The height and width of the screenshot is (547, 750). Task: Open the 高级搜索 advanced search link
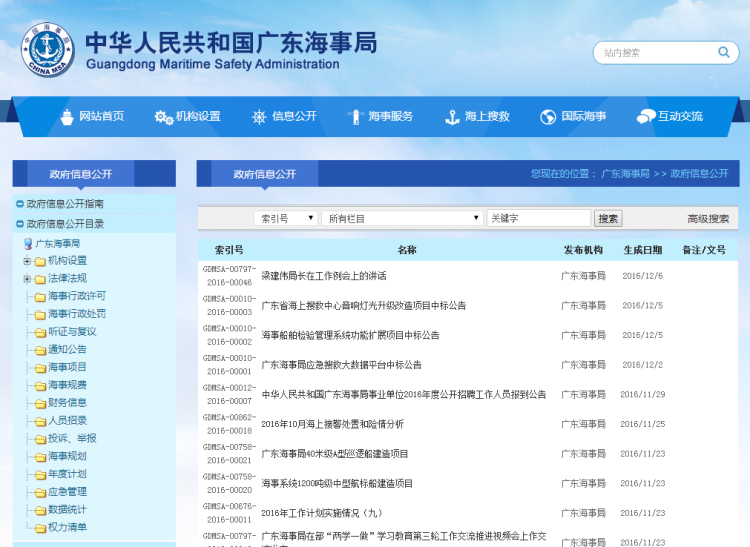click(707, 219)
